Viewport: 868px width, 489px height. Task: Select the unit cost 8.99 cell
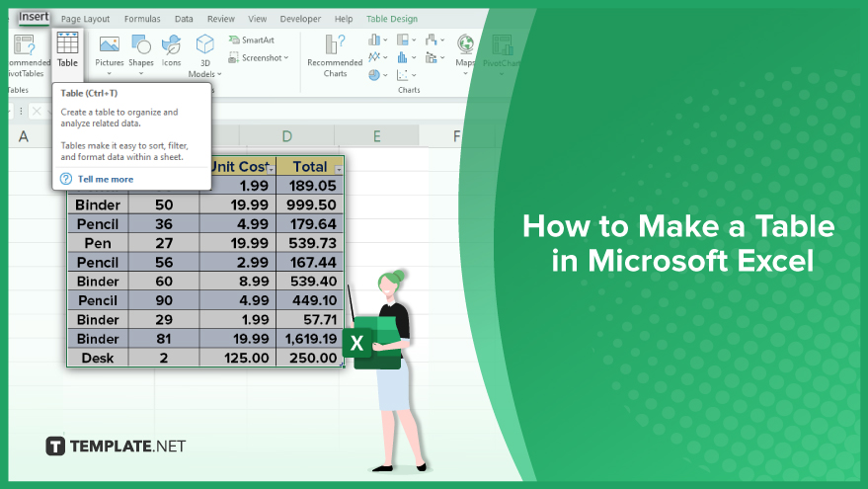coord(237,282)
